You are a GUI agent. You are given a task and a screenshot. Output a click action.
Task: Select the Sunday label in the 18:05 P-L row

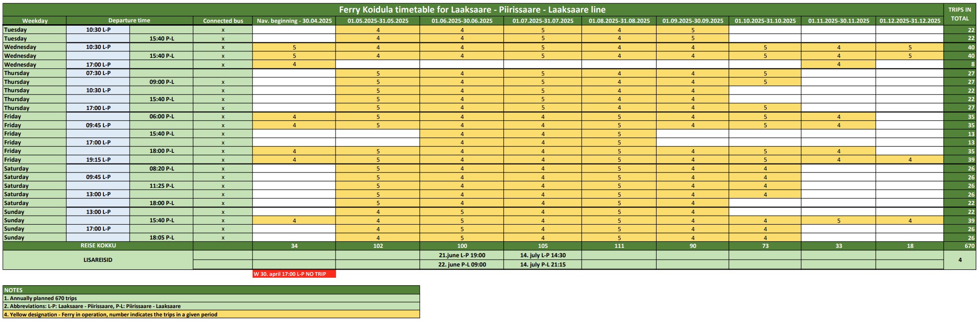pyautogui.click(x=35, y=238)
